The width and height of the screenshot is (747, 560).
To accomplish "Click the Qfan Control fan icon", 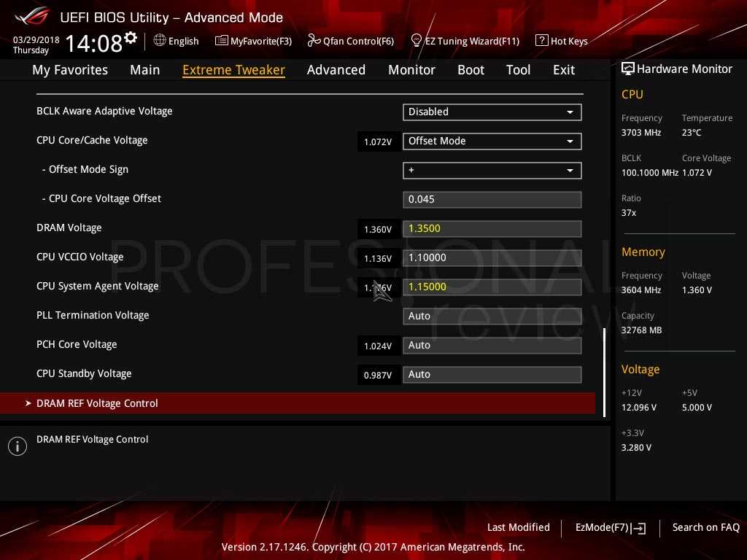I will pyautogui.click(x=314, y=41).
